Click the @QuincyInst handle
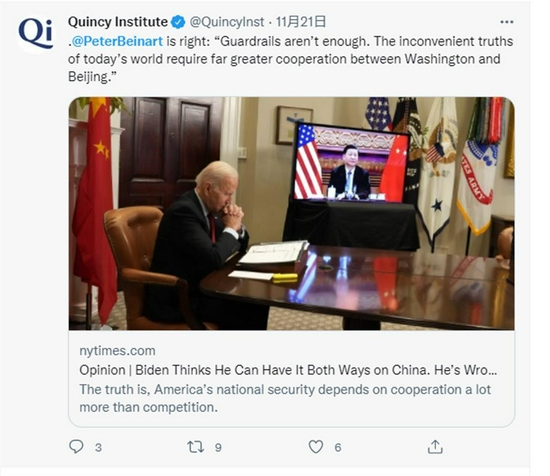The image size is (550, 476). 227,22
